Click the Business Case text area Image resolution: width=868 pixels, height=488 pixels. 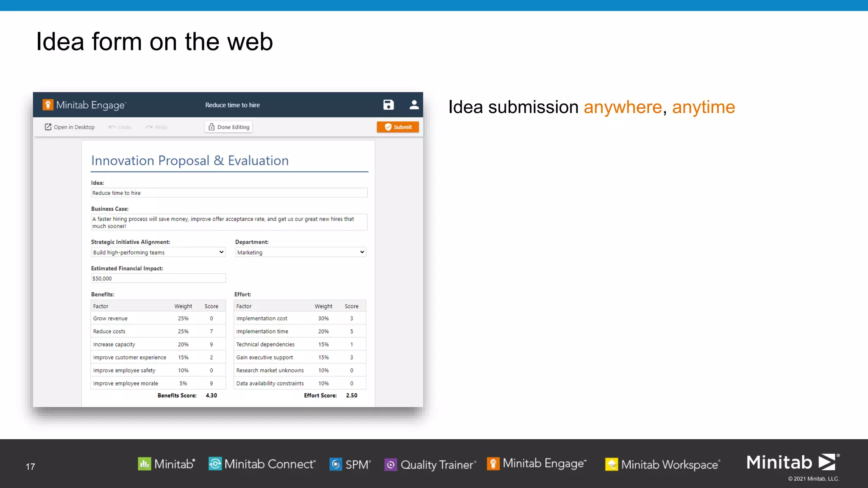(x=229, y=222)
